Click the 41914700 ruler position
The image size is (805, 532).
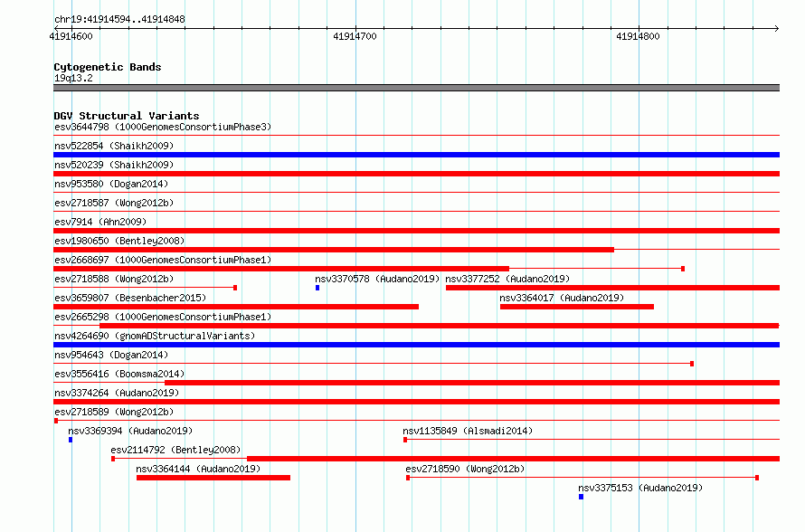(355, 36)
